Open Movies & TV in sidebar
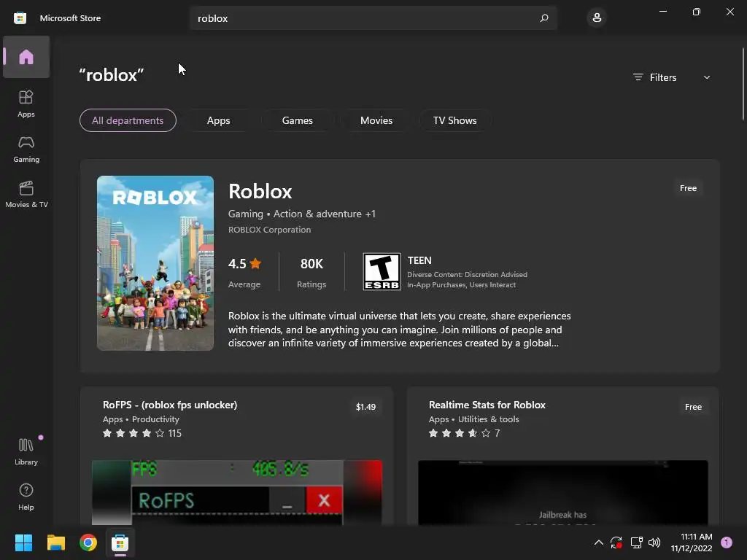 click(x=26, y=194)
